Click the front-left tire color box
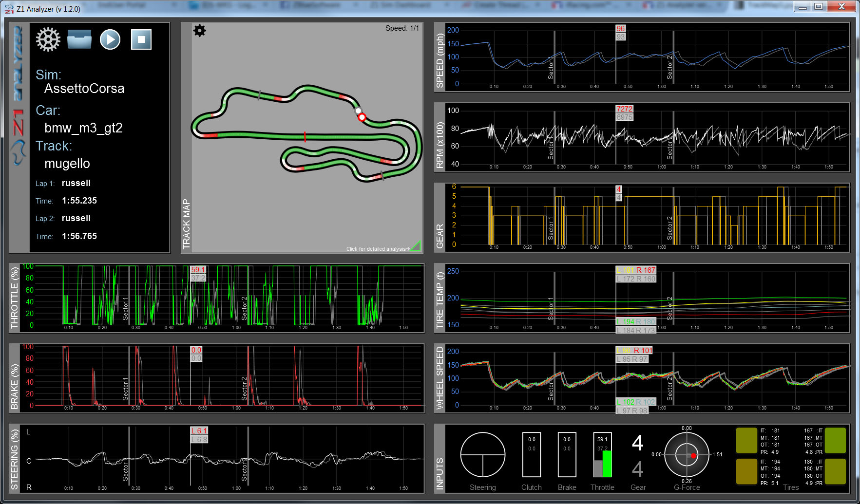 pos(746,440)
